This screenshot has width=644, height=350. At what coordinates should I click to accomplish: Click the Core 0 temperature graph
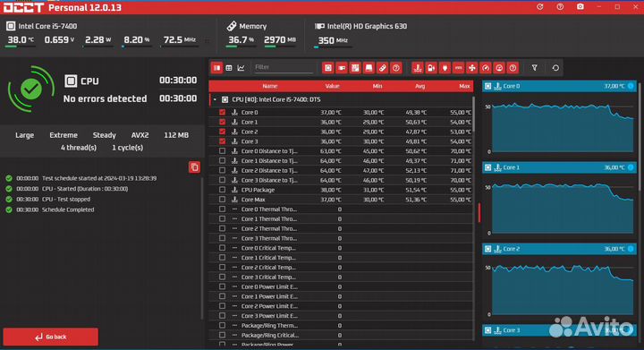[x=563, y=127]
